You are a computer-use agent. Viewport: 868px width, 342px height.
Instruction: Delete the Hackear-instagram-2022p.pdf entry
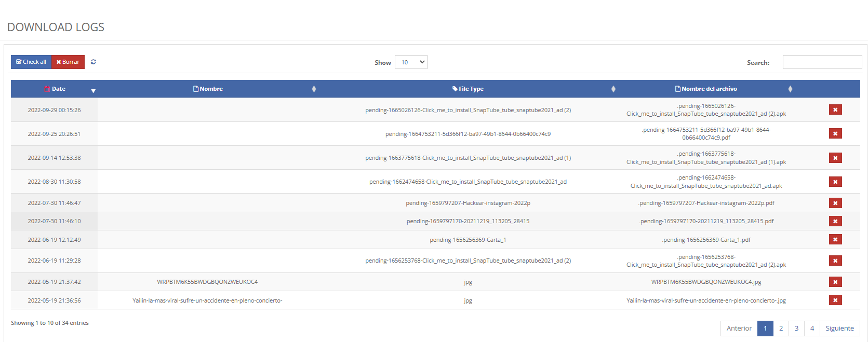(x=835, y=203)
